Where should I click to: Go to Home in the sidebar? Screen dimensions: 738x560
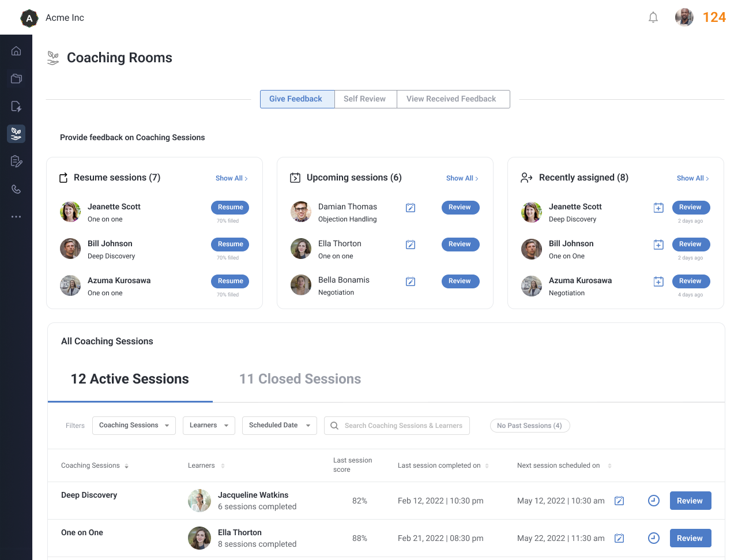tap(16, 51)
